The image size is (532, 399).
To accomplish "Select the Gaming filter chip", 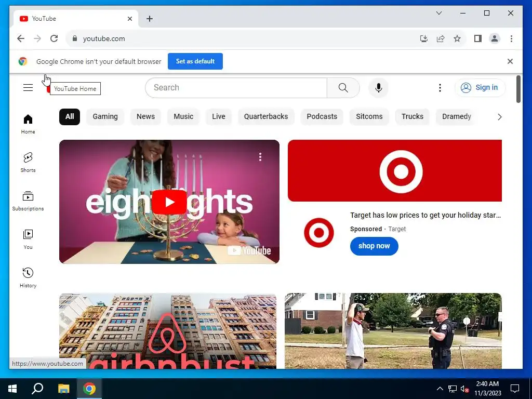I will point(105,117).
